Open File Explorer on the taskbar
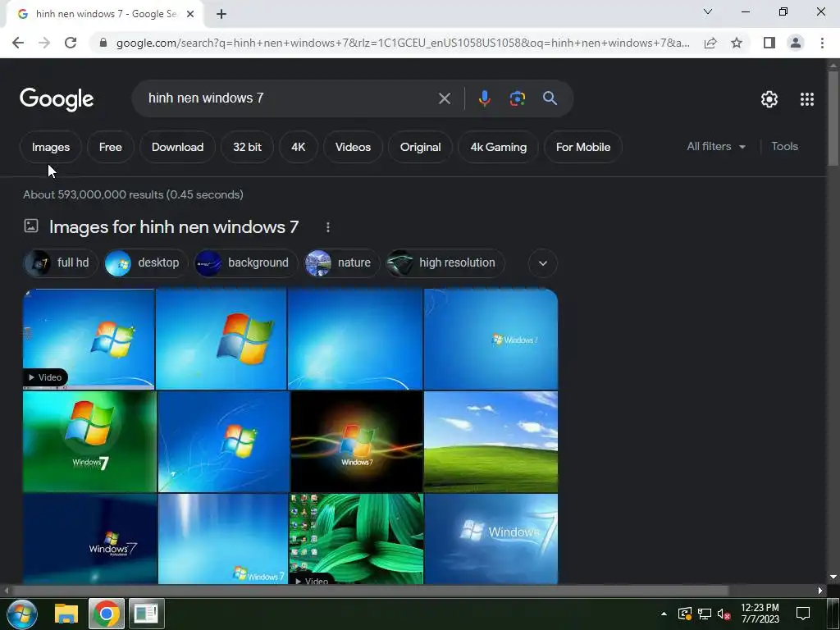Viewport: 840px width, 630px height. point(66,614)
